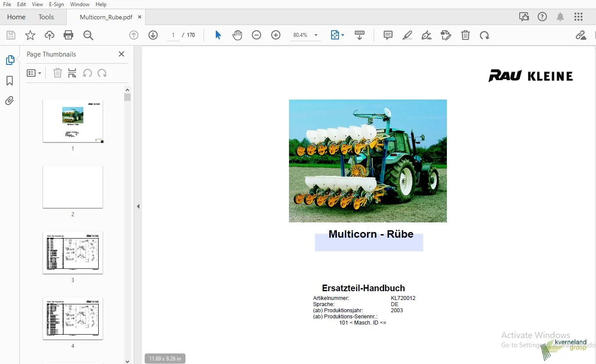Screen dimensions: 596x364
Task: Click the 11.69 x 8.26 in size label
Action: coord(165,358)
